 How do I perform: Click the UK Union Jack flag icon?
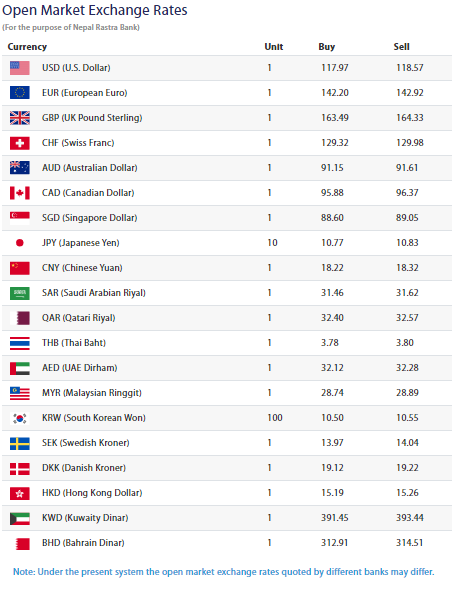pyautogui.click(x=20, y=118)
